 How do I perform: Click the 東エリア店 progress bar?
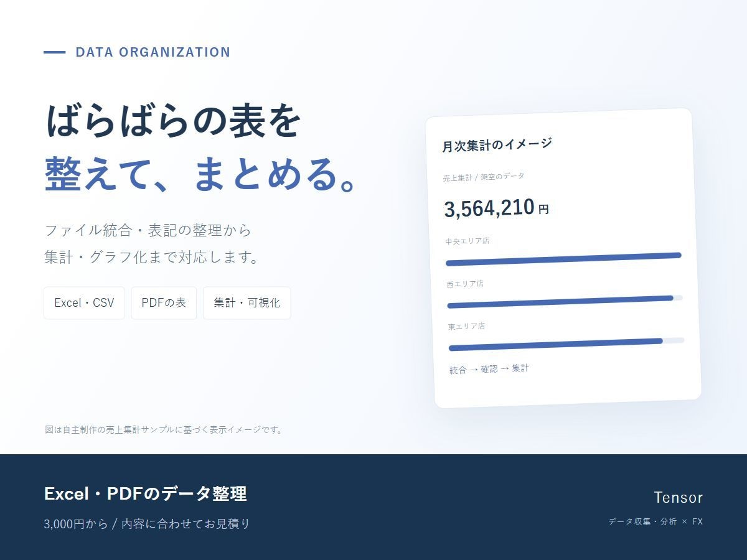tap(566, 344)
